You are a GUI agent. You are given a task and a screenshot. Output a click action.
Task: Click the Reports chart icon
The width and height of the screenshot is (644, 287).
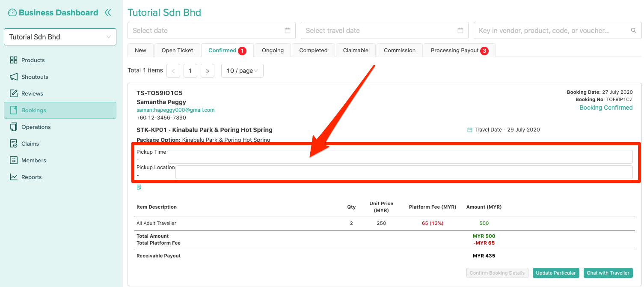(14, 177)
